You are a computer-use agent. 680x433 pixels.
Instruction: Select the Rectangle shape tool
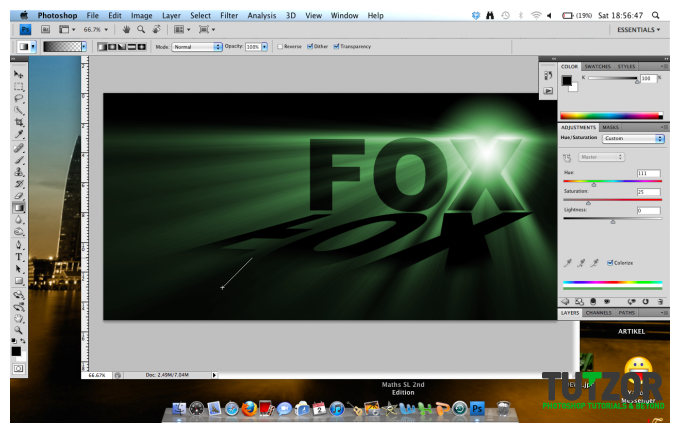(x=19, y=281)
